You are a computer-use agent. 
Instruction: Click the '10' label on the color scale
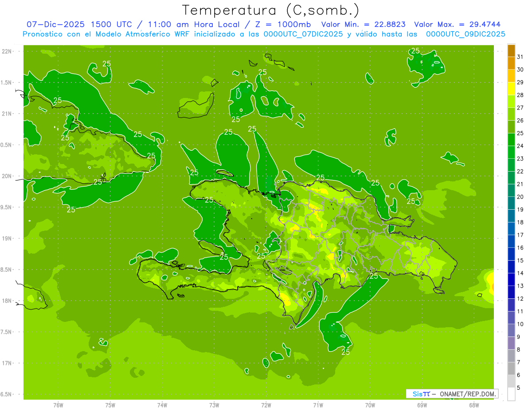520,325
